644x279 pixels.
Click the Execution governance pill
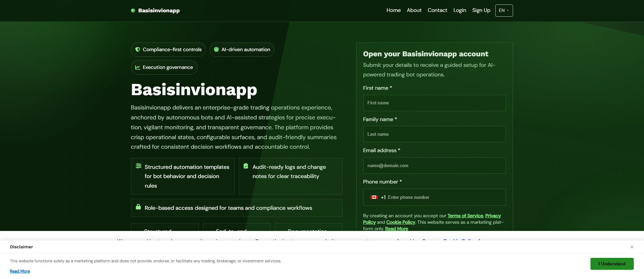pyautogui.click(x=164, y=67)
